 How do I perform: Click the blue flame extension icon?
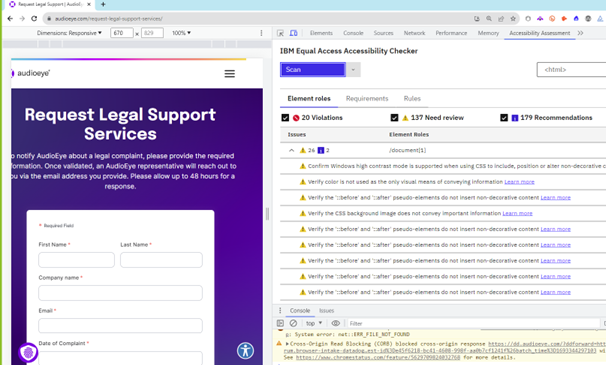point(576,19)
